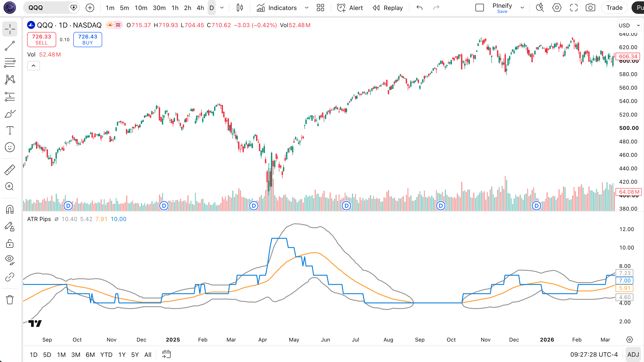The height and width of the screenshot is (362, 644).
Task: Select the ruler measure tool
Action: [x=10, y=170]
